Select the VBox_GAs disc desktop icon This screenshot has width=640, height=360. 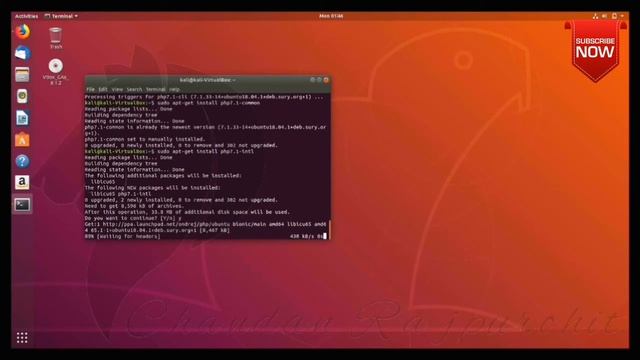(x=56, y=72)
